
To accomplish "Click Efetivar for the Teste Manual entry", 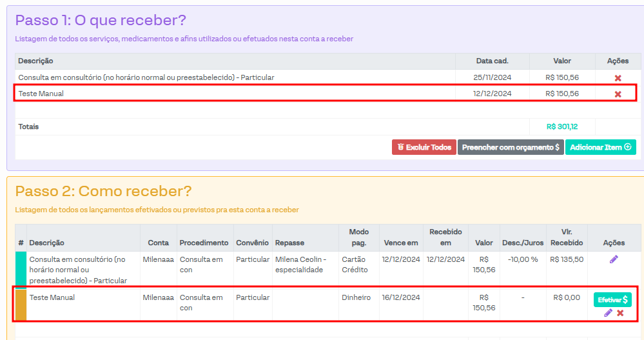I will (x=612, y=300).
